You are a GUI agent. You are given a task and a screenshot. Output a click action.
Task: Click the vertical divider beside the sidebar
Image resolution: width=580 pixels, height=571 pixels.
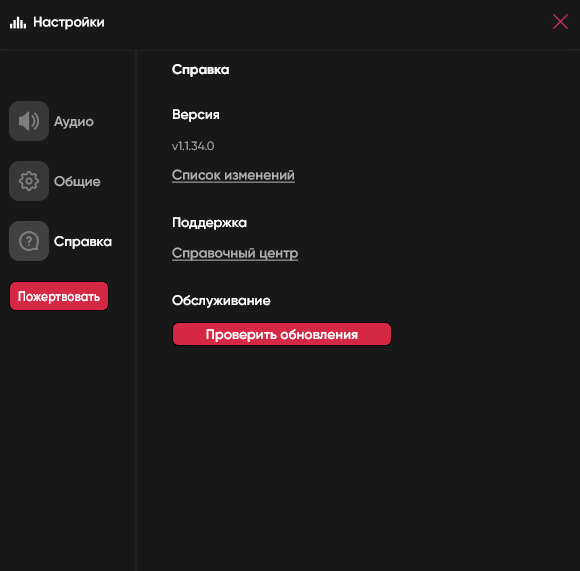tap(136, 311)
